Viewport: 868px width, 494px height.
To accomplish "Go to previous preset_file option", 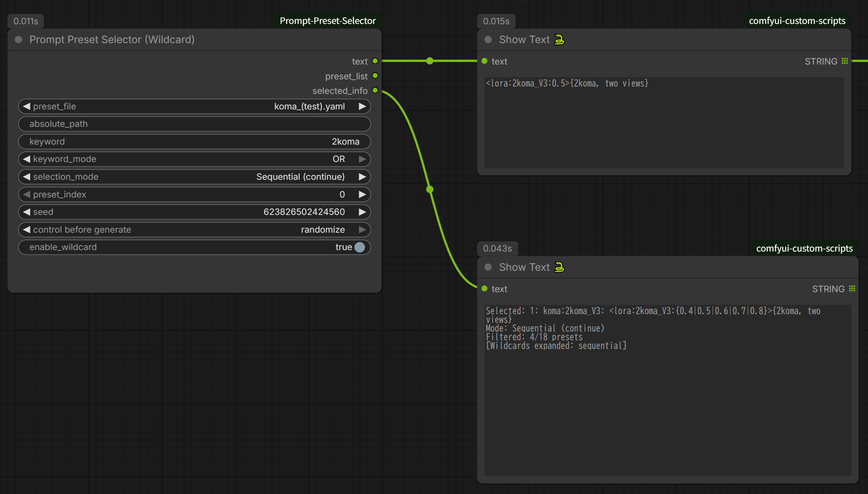I will pos(26,106).
